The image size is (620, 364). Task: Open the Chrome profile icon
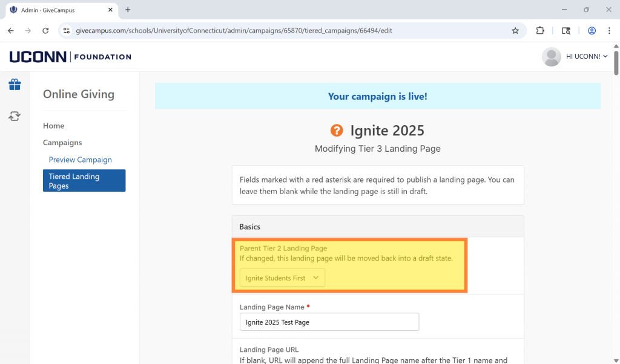click(x=592, y=31)
